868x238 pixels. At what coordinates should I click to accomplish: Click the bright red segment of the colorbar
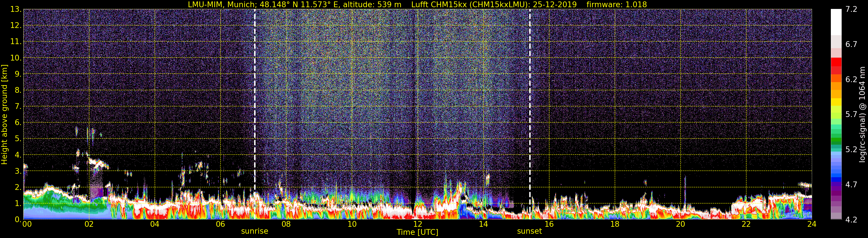click(x=836, y=62)
